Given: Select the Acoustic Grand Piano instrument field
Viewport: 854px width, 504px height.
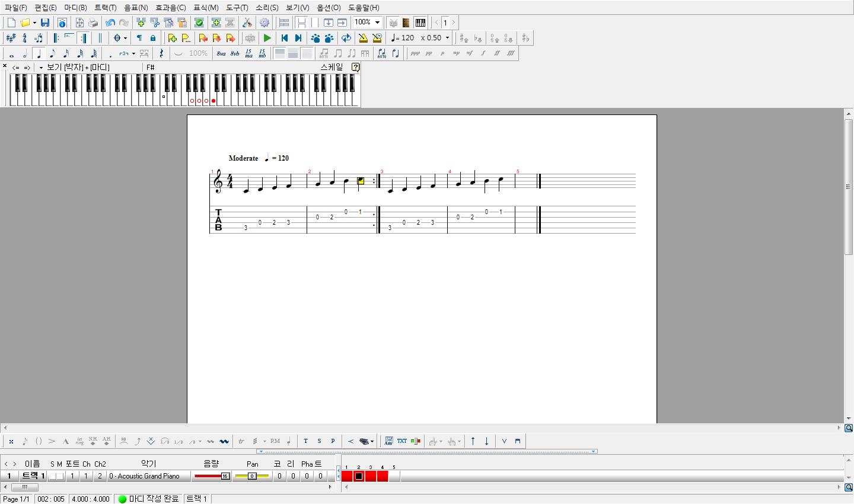Looking at the screenshot, I should (149, 476).
